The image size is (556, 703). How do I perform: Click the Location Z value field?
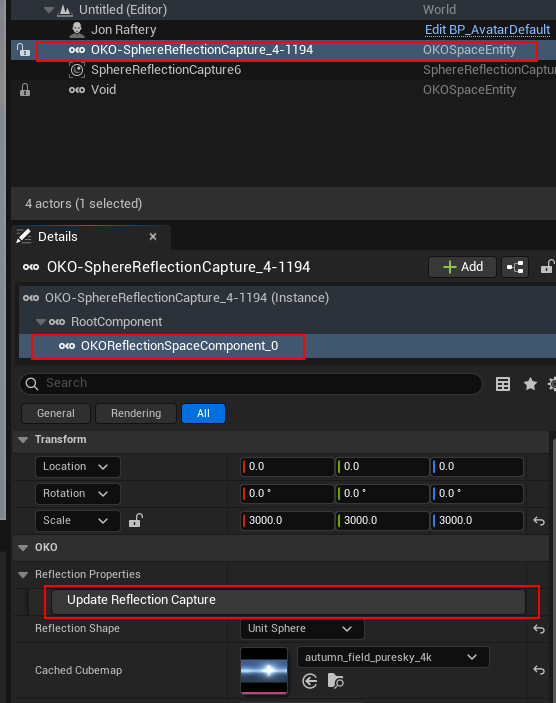477,467
